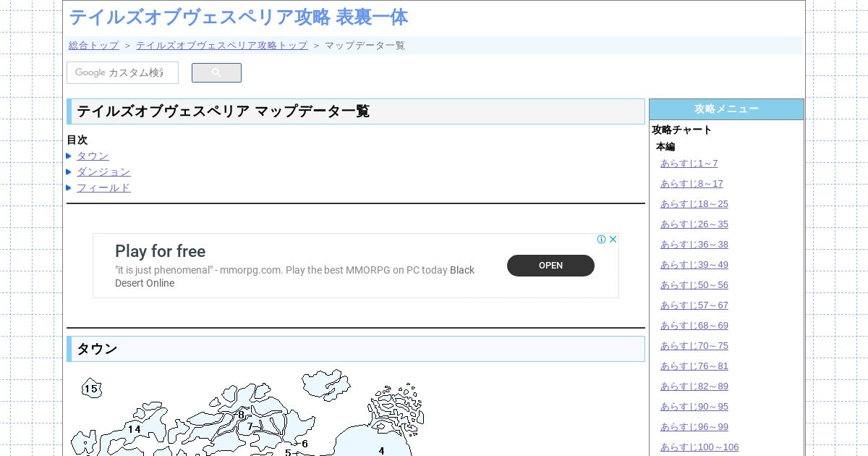Image resolution: width=868 pixels, height=456 pixels.
Task: Open あらすじ100～106 in the menu
Action: coord(699,447)
